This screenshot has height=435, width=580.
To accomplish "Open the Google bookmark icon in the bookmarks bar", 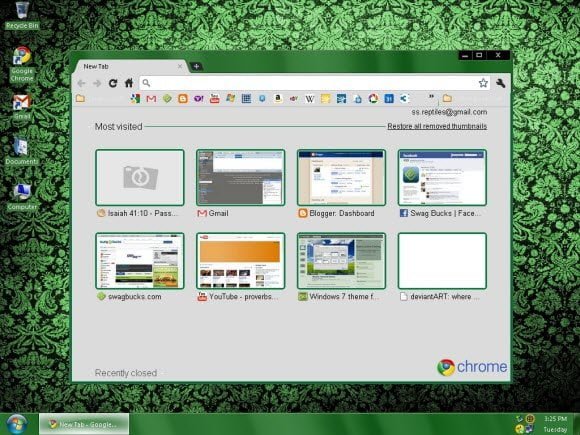I will point(135,98).
